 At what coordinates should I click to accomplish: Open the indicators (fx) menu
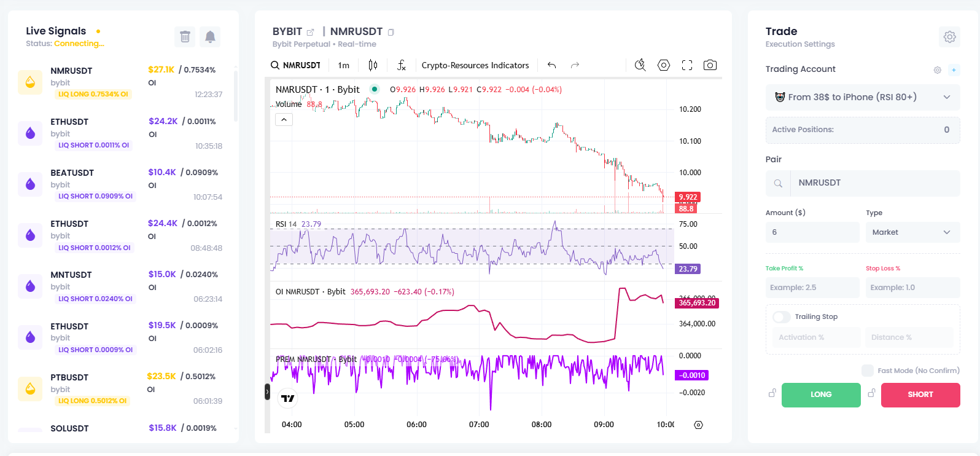click(x=402, y=65)
